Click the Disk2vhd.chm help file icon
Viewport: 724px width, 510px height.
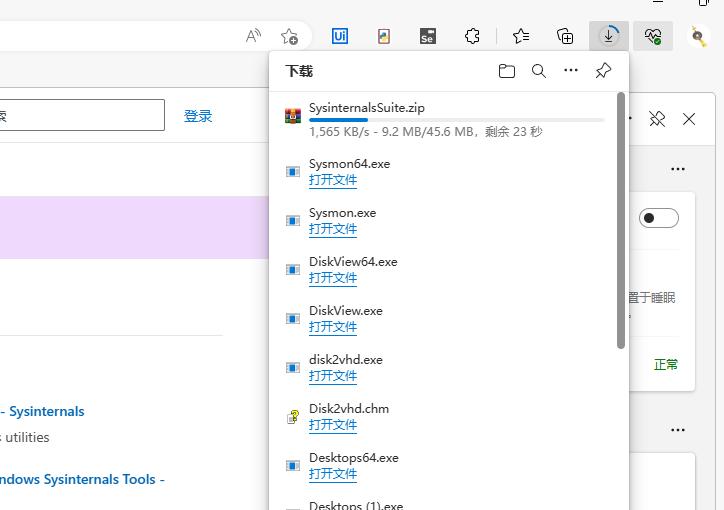click(293, 417)
